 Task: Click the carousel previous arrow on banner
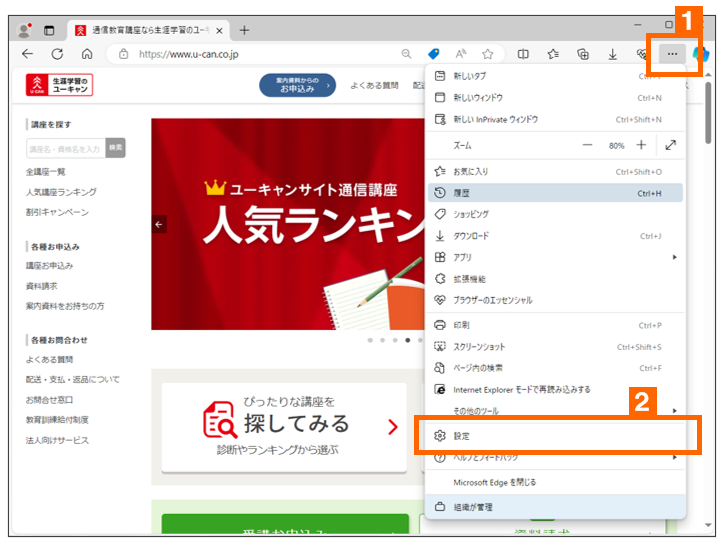pyautogui.click(x=160, y=224)
